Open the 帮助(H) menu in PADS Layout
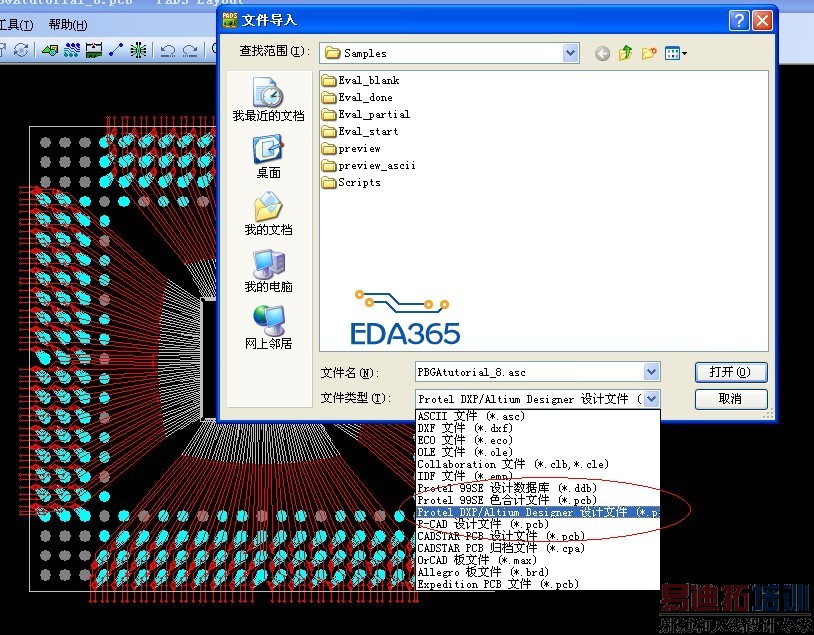 tap(67, 24)
